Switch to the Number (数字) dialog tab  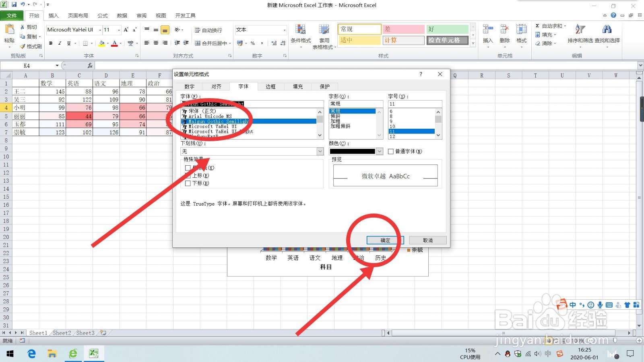[190, 86]
